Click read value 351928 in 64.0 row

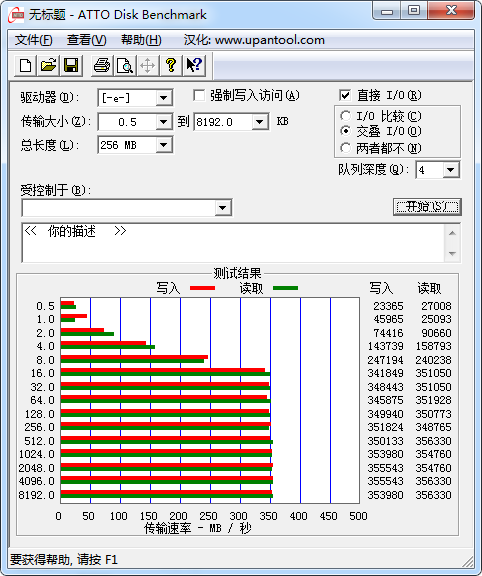click(434, 400)
